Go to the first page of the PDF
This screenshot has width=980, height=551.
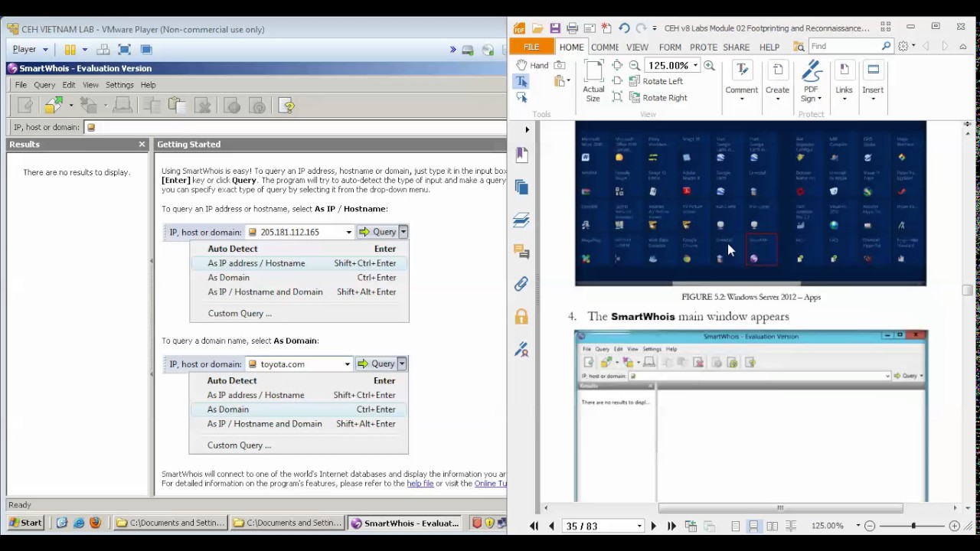(534, 527)
